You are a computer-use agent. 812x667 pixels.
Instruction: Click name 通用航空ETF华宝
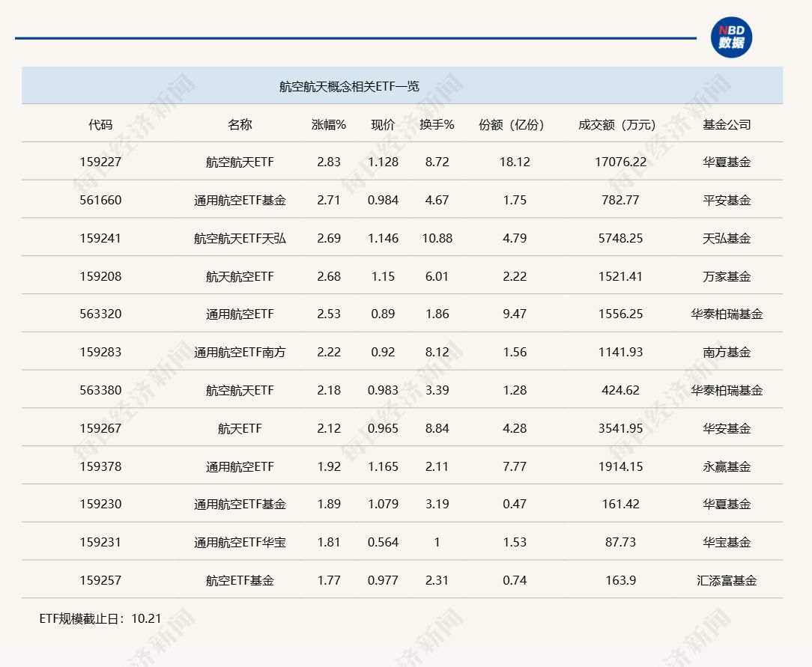point(240,542)
